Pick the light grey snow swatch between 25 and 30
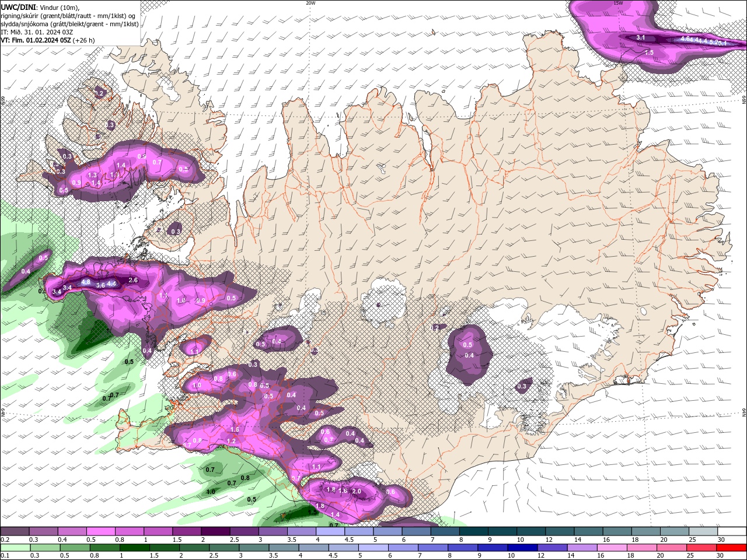Image resolution: width=747 pixels, height=560 pixels. coord(704,531)
